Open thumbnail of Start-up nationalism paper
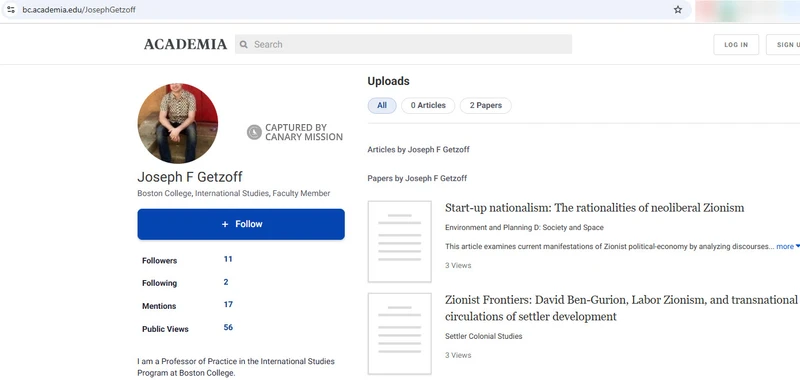Image resolution: width=800 pixels, height=380 pixels. [x=399, y=241]
